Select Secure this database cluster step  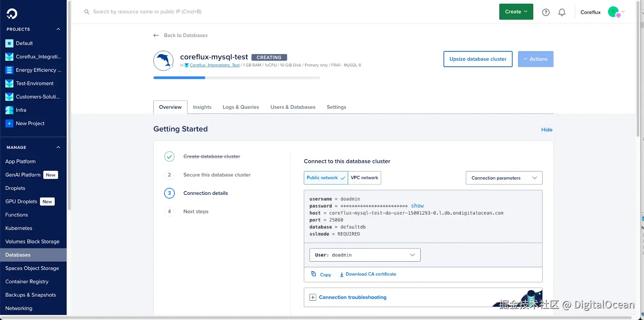click(x=217, y=175)
